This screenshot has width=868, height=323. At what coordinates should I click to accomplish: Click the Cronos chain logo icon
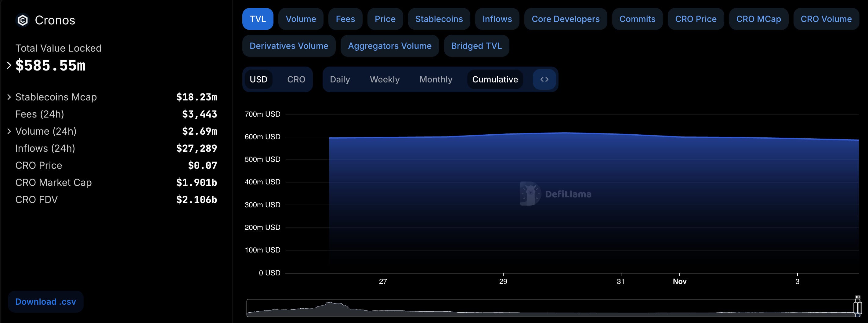[x=23, y=20]
